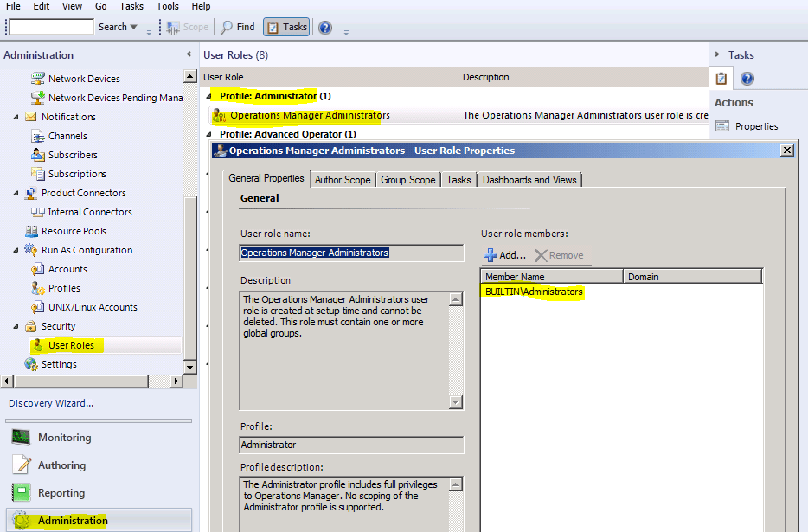Screen dimensions: 808x532
Task: Expand the Tasks pane chevron
Action: click(717, 54)
